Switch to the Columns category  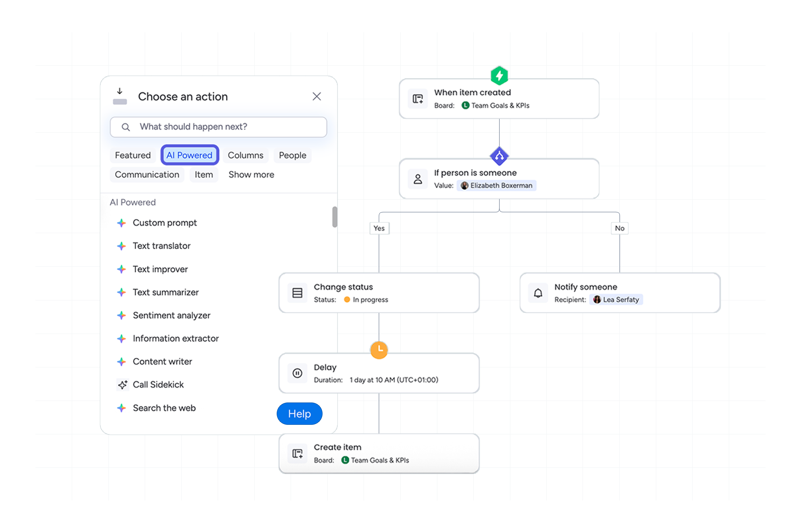coord(245,155)
